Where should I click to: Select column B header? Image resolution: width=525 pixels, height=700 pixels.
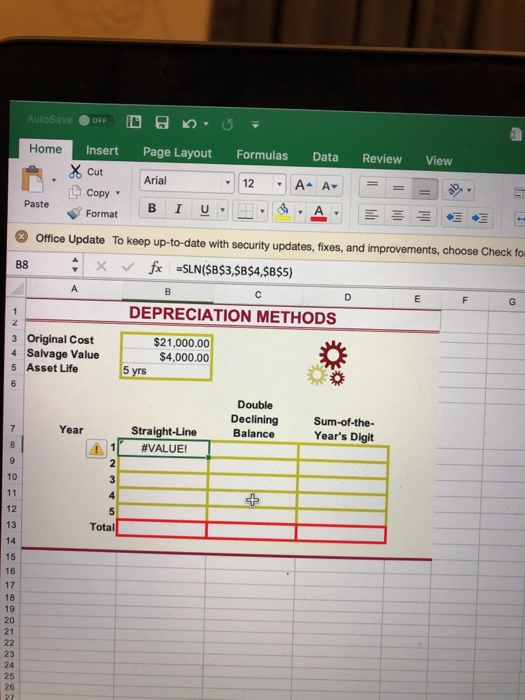[x=168, y=292]
